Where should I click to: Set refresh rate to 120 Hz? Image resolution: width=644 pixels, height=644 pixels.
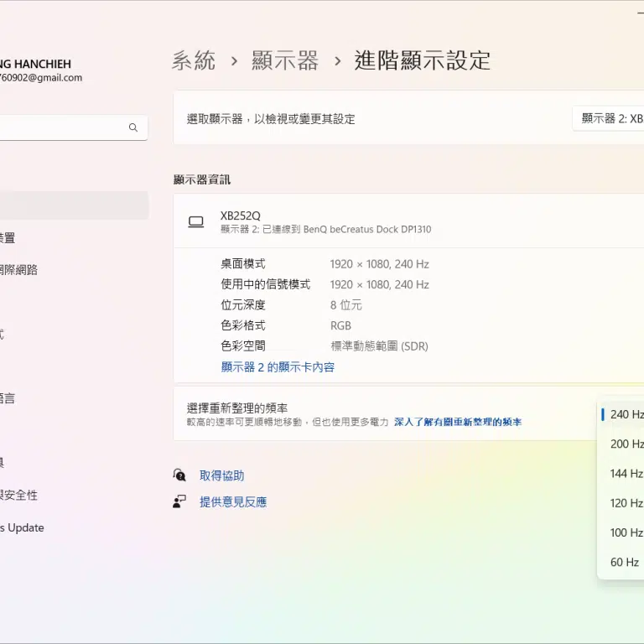click(626, 503)
